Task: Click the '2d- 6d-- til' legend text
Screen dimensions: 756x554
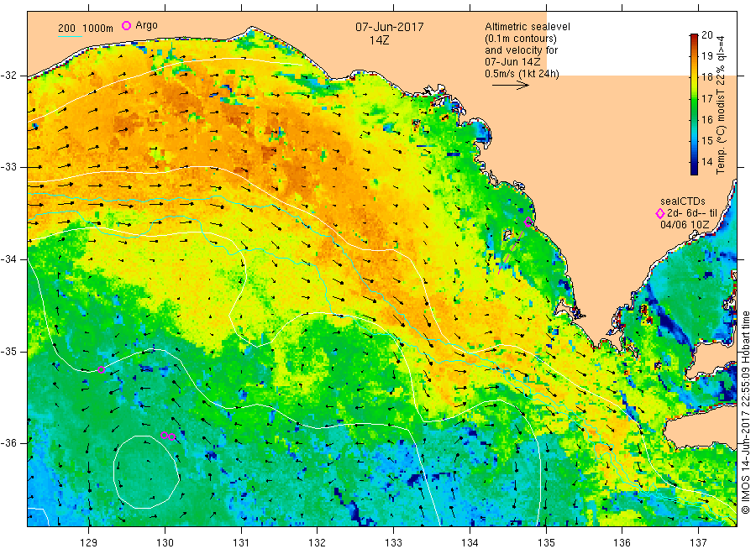Action: [x=692, y=213]
